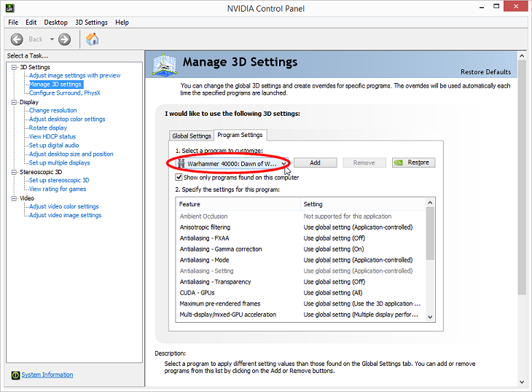Collapse the Display tree node
The height and width of the screenshot is (392, 532).
(x=14, y=102)
